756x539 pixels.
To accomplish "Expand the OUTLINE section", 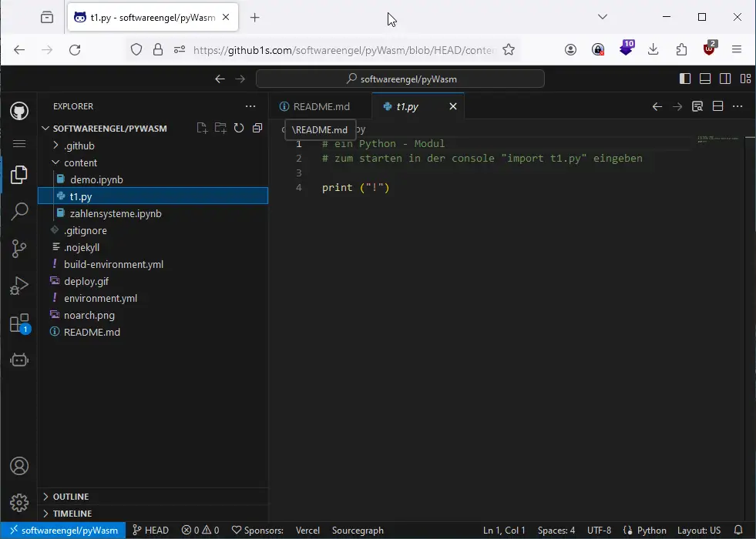I will pos(71,497).
